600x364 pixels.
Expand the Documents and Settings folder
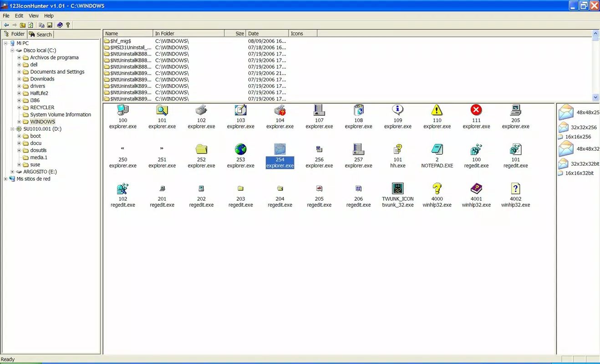click(x=19, y=72)
